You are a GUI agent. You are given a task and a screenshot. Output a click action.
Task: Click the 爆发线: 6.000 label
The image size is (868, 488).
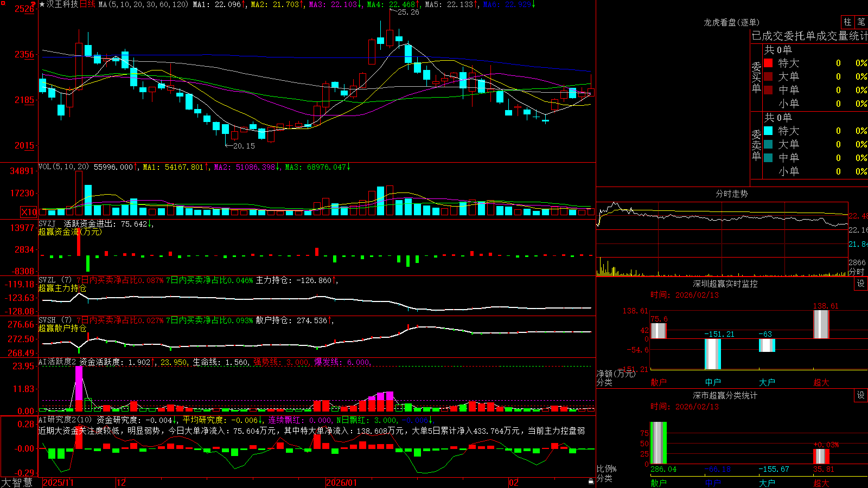click(x=343, y=362)
